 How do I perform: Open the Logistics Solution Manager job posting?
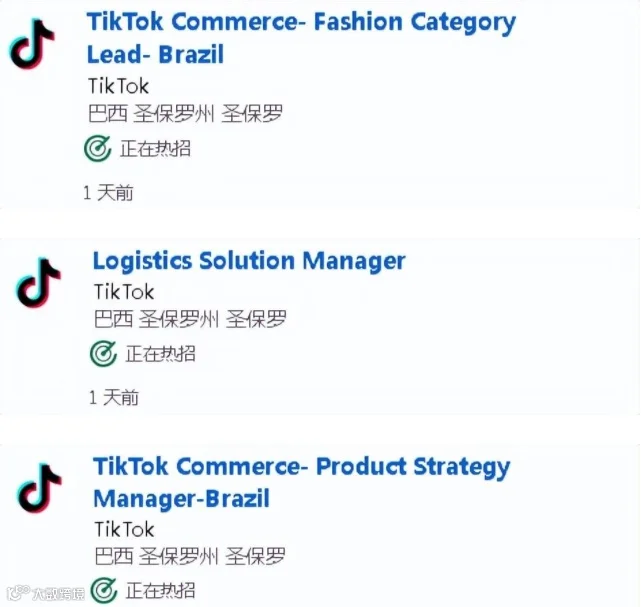[249, 261]
